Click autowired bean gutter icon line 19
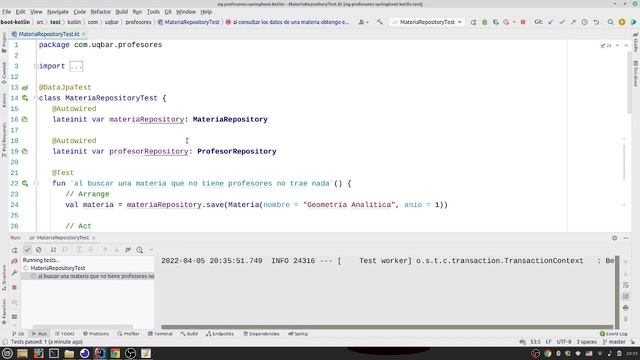Screen dimensions: 640x360 click(25, 151)
